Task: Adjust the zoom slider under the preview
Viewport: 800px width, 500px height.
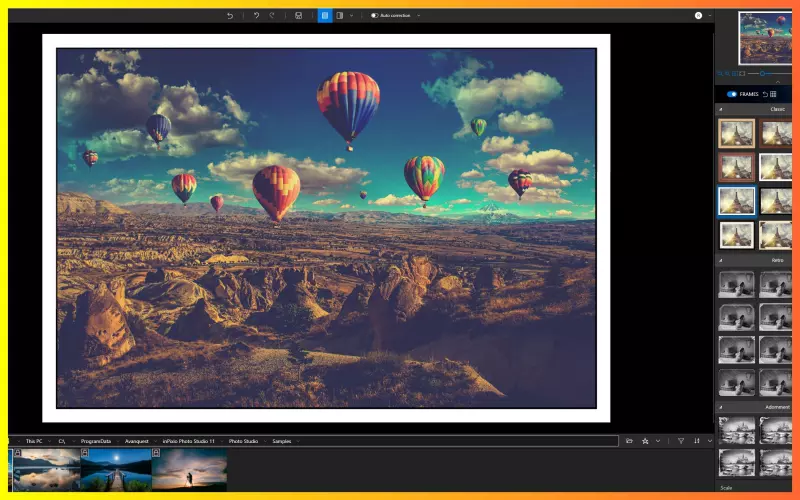Action: [x=762, y=74]
